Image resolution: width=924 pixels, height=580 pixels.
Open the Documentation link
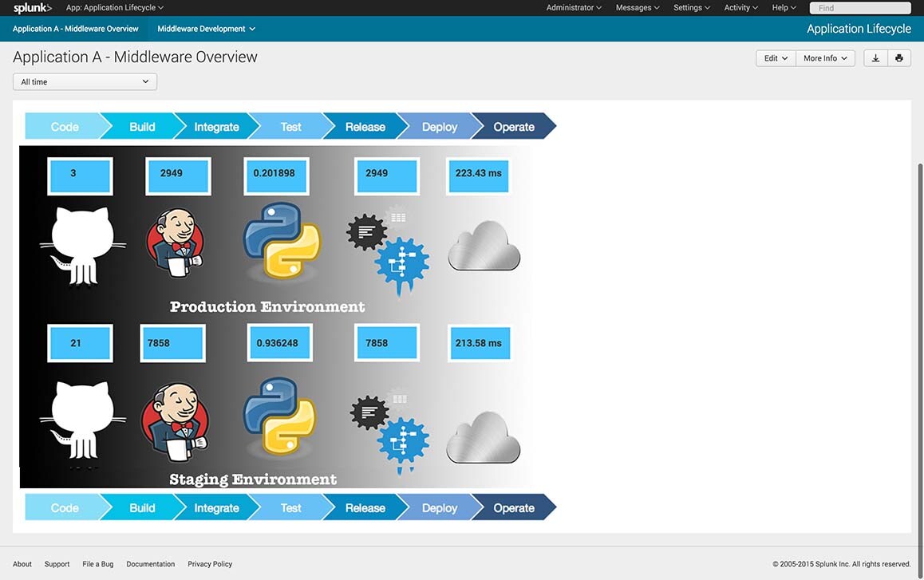coord(150,564)
